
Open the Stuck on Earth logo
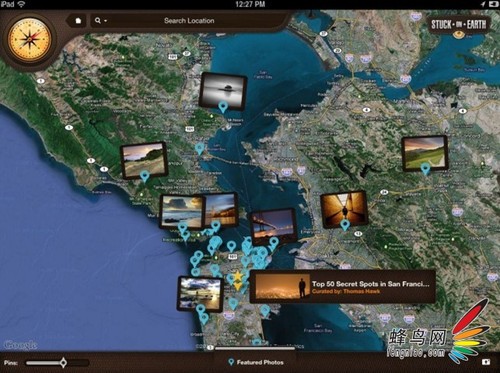pyautogui.click(x=459, y=25)
